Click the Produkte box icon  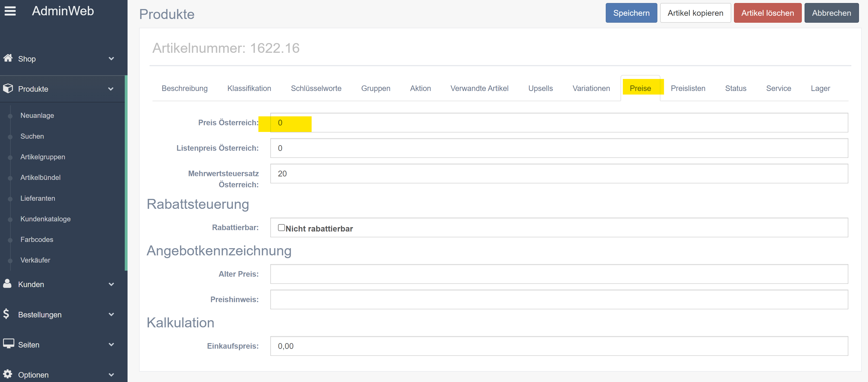8,88
